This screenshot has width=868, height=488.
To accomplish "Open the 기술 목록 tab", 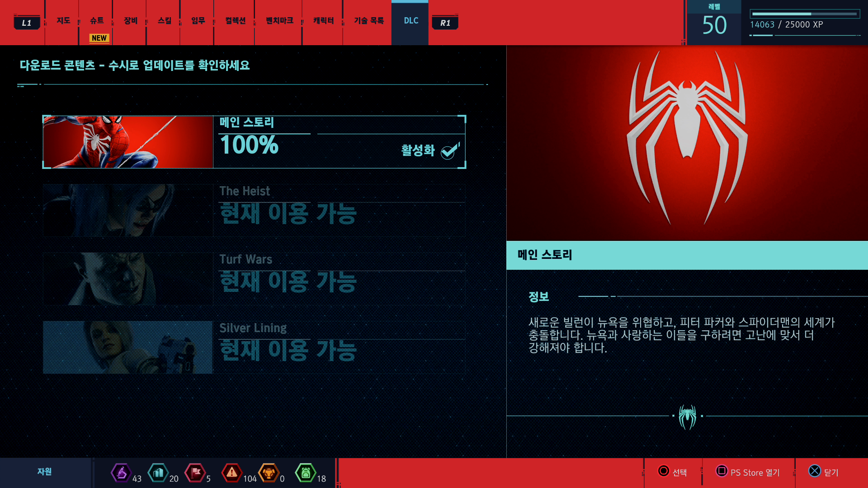I will tap(368, 21).
